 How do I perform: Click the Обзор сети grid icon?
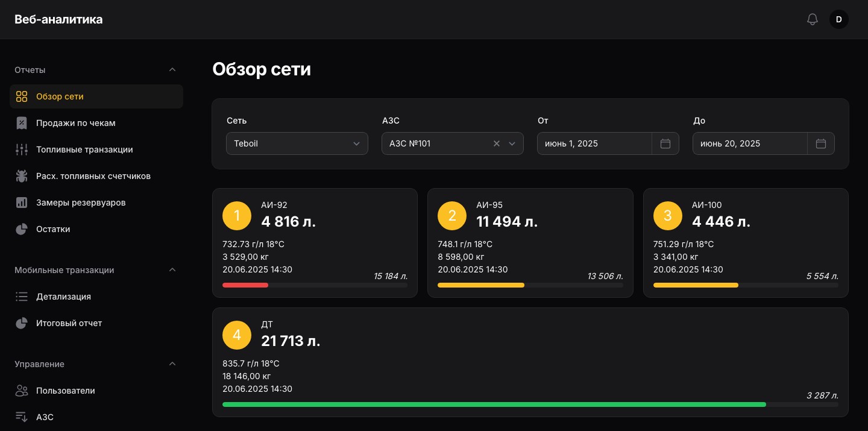(x=22, y=96)
